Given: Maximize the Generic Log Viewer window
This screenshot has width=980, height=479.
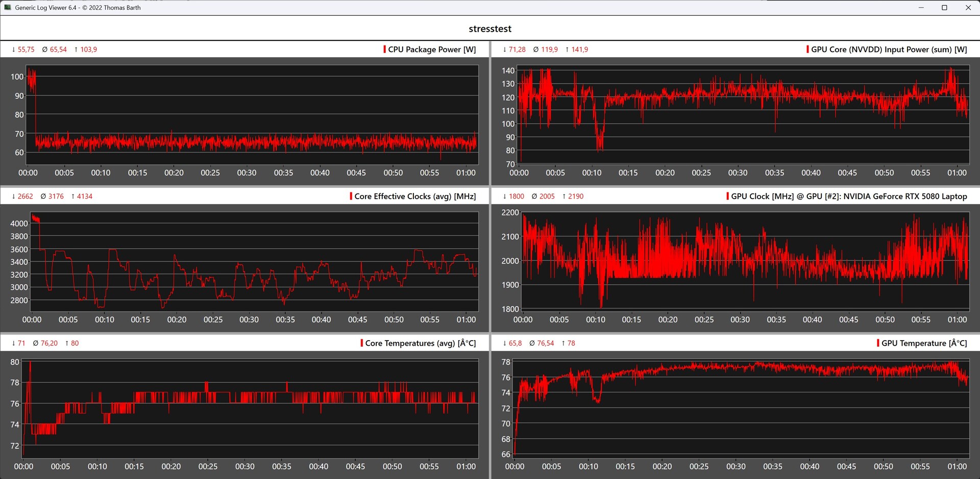Looking at the screenshot, I should click(x=945, y=8).
